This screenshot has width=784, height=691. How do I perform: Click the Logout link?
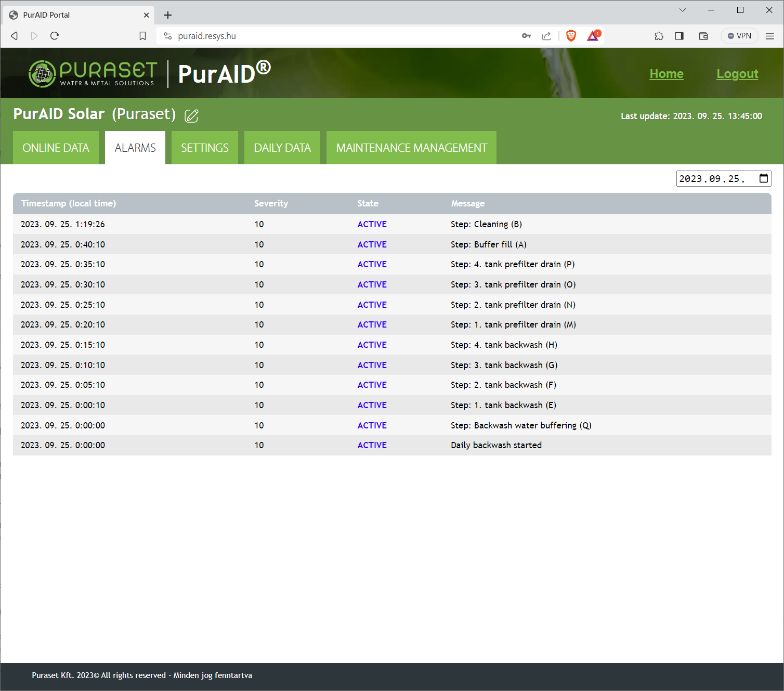(737, 74)
